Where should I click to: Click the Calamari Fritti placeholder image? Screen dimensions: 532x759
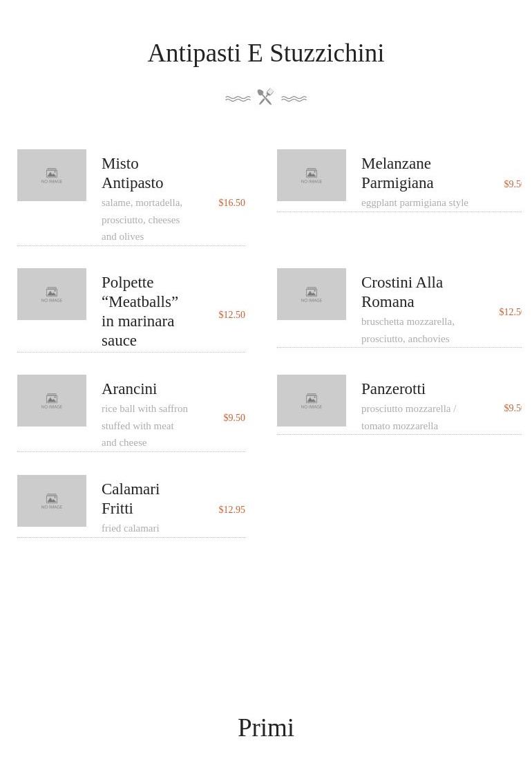[x=52, y=500]
